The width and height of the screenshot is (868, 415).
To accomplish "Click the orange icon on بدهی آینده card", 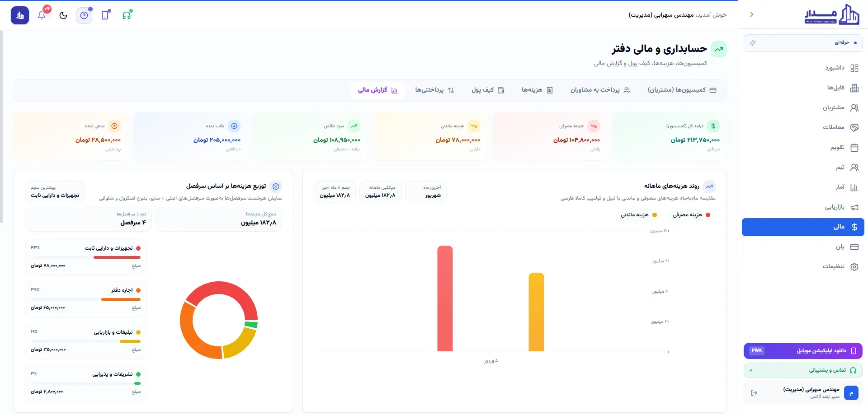I will click(x=114, y=126).
